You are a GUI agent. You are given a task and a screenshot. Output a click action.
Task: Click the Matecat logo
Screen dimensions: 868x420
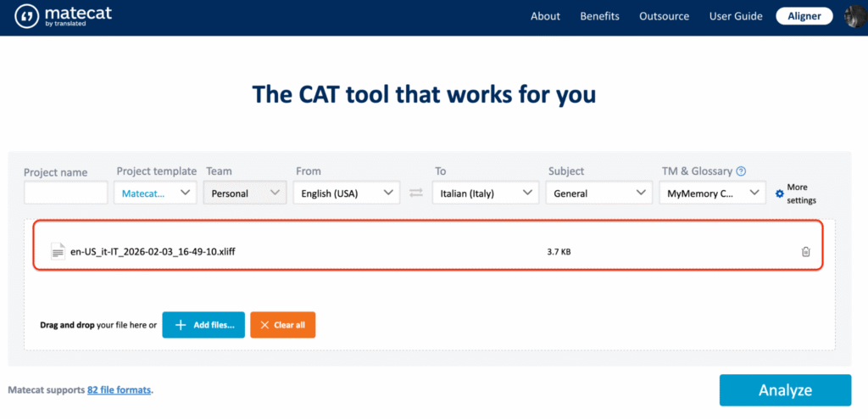pos(63,17)
